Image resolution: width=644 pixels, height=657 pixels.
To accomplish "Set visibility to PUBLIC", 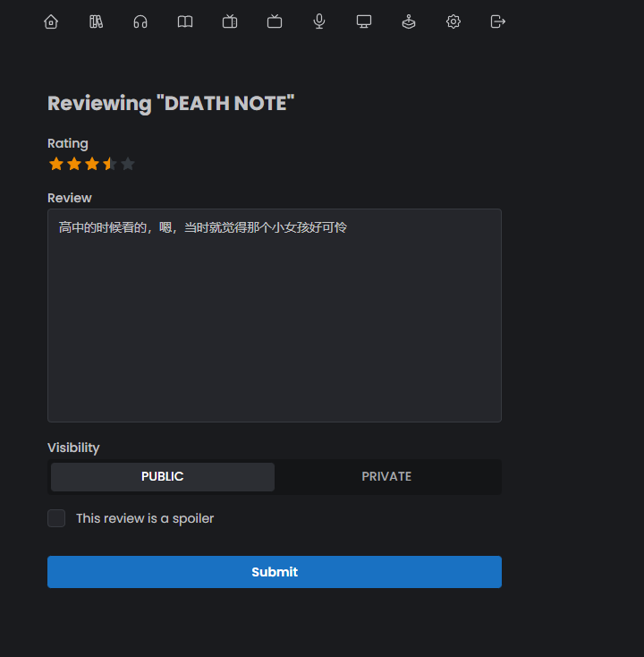I will point(163,477).
